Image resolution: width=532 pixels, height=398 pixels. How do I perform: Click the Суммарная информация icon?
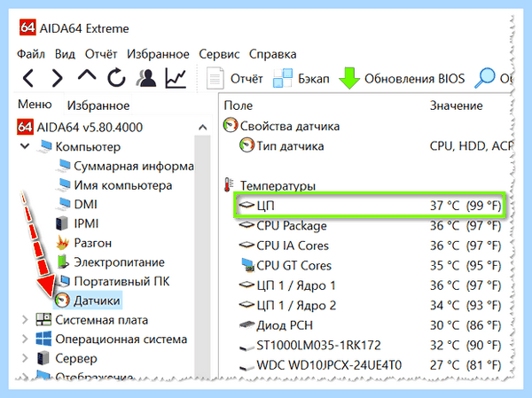point(64,166)
